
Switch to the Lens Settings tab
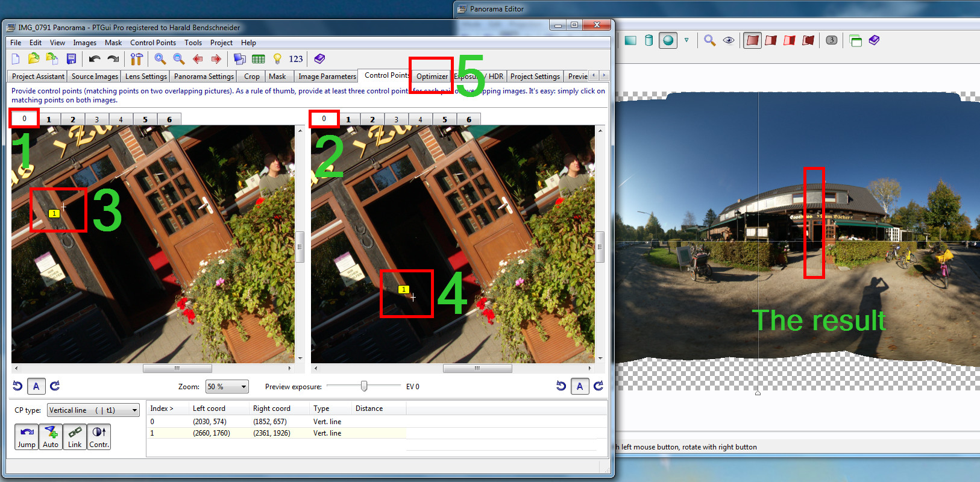coord(145,77)
